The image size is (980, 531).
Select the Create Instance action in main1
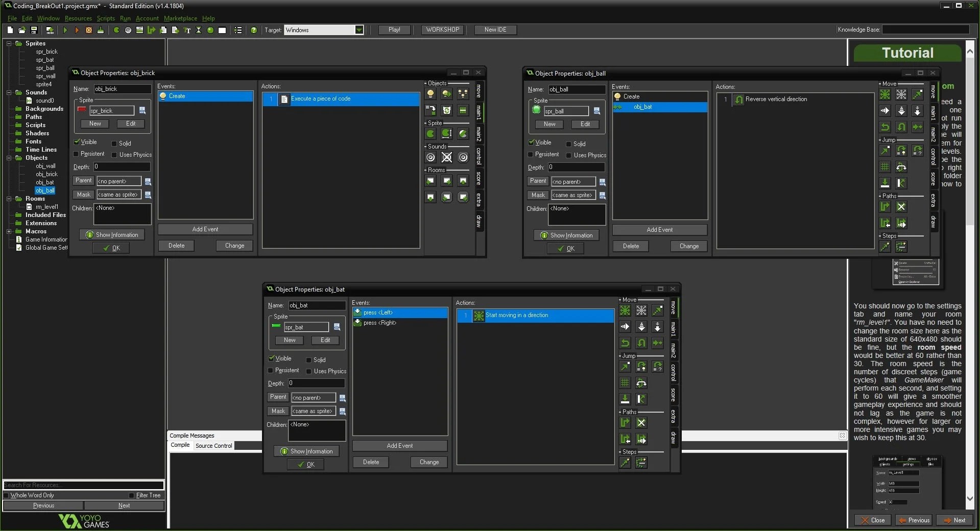pyautogui.click(x=431, y=93)
